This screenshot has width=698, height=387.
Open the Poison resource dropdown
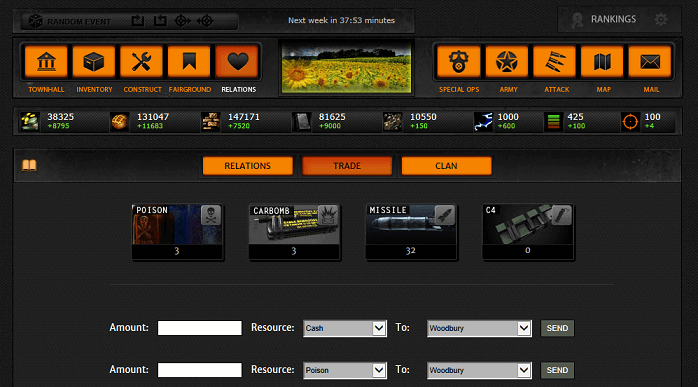point(345,370)
